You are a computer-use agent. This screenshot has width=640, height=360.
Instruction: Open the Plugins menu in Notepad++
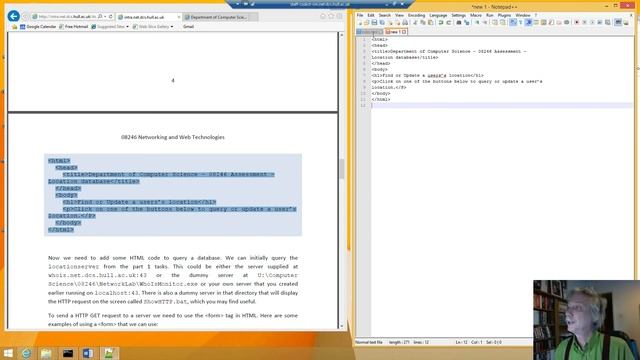(x=504, y=15)
